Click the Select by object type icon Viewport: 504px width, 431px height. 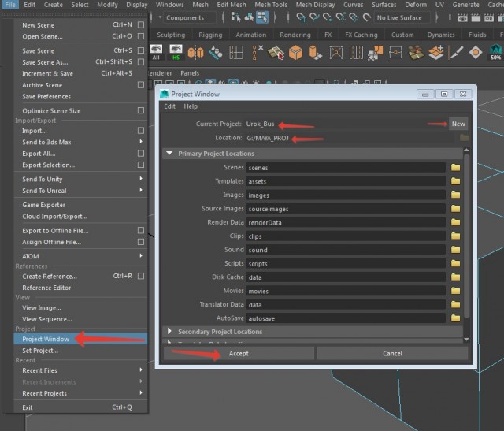point(249,17)
